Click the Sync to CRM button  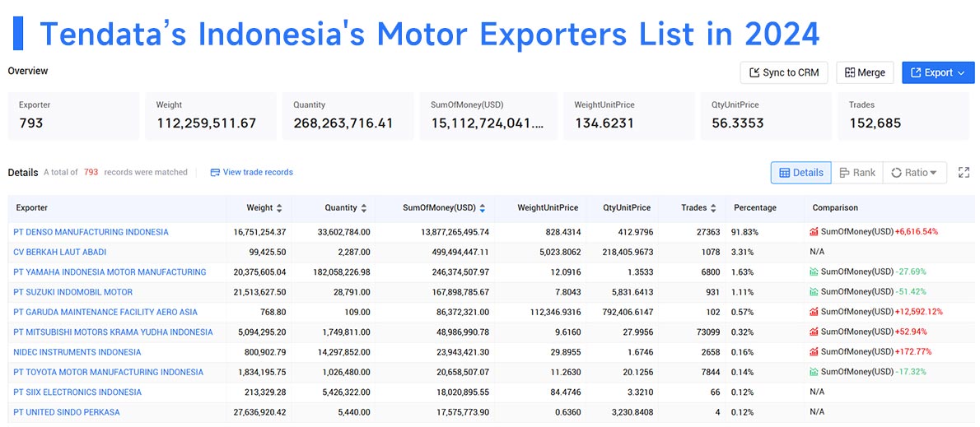click(x=784, y=72)
